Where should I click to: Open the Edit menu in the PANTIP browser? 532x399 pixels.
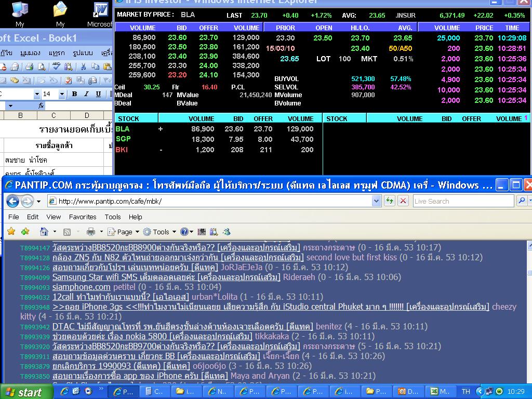pyautogui.click(x=33, y=217)
